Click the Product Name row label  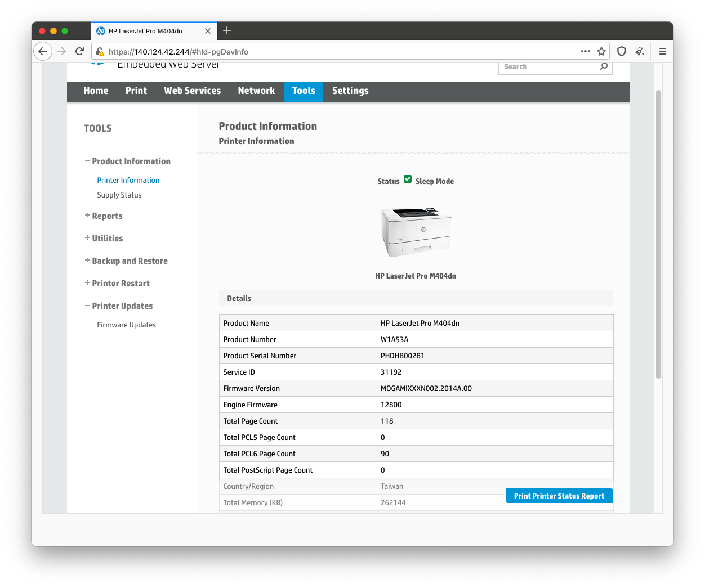pos(246,324)
